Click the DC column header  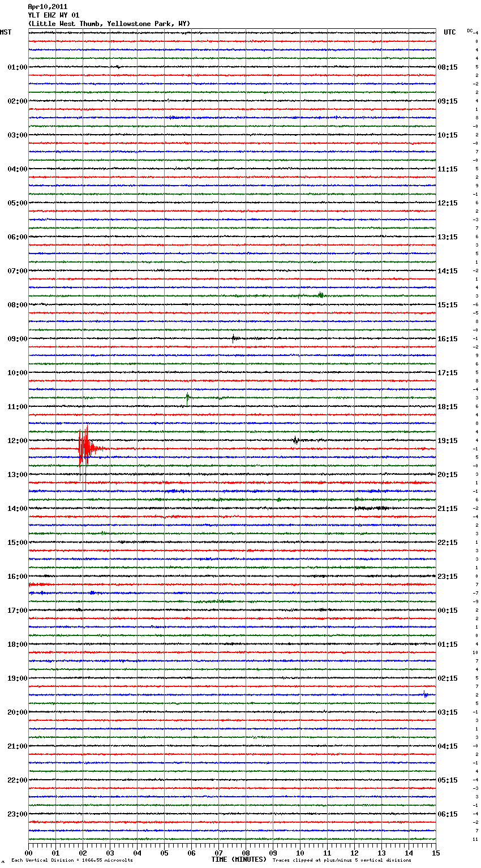(470, 31)
